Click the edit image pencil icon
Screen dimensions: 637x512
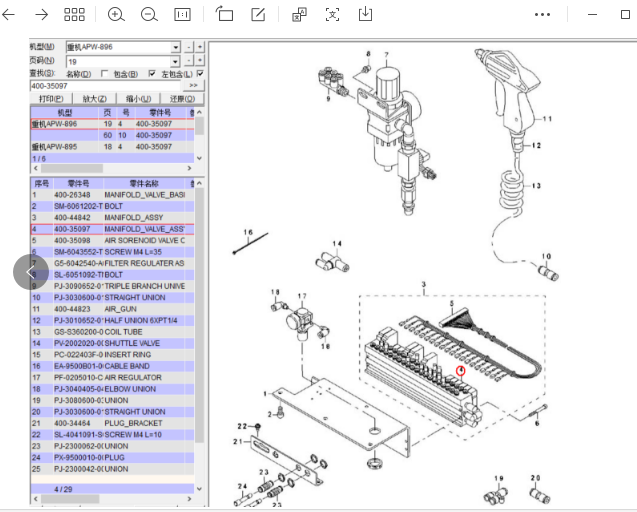pos(257,15)
